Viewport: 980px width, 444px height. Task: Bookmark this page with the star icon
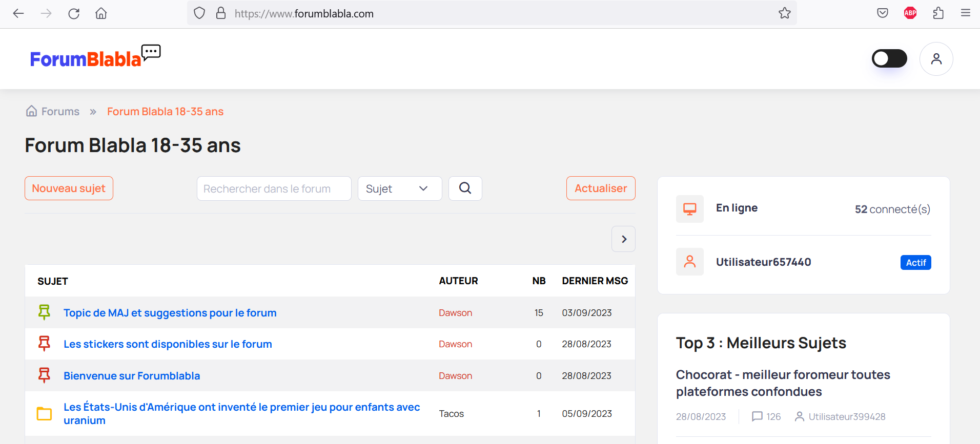[x=784, y=13]
